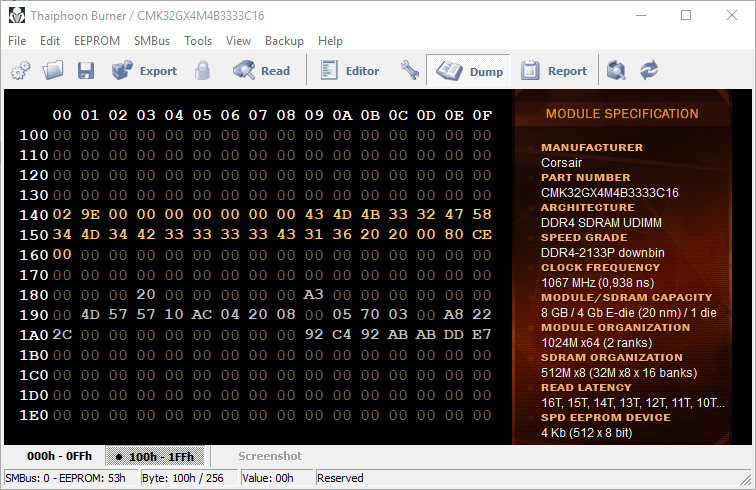Select byte 9E in row 140
Image resolution: width=756 pixels, height=490 pixels.
click(90, 214)
